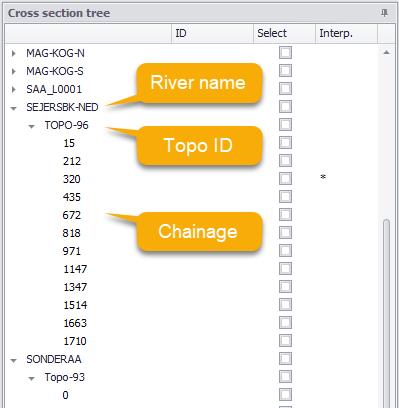Select the TOPO-96 tree item
The height and width of the screenshot is (408, 399).
(x=67, y=125)
